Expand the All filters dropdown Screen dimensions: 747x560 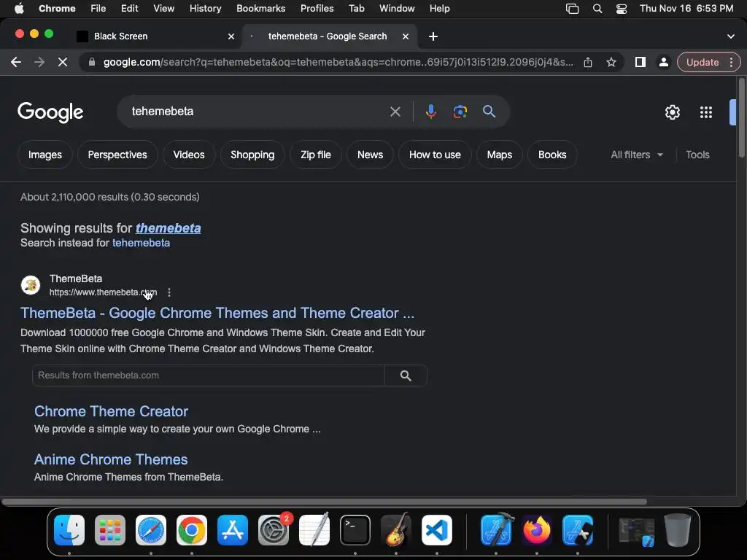click(x=636, y=155)
